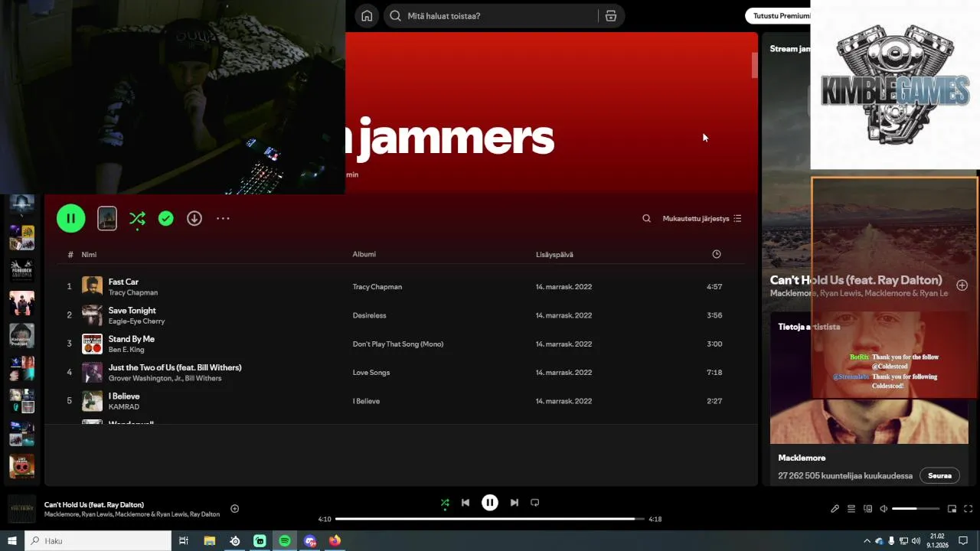Open the Tracy Chapman artist link under Fast Car
The image size is (980, 551).
[133, 292]
